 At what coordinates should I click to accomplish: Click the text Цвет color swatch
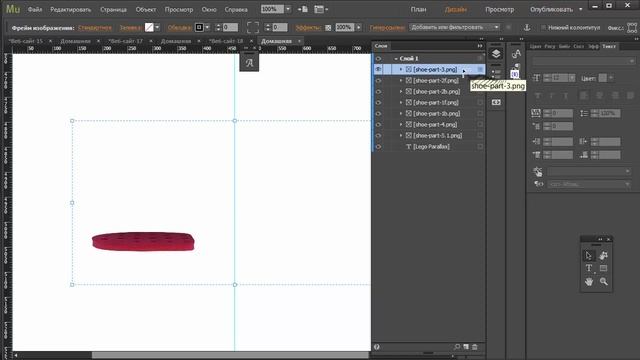[602, 78]
